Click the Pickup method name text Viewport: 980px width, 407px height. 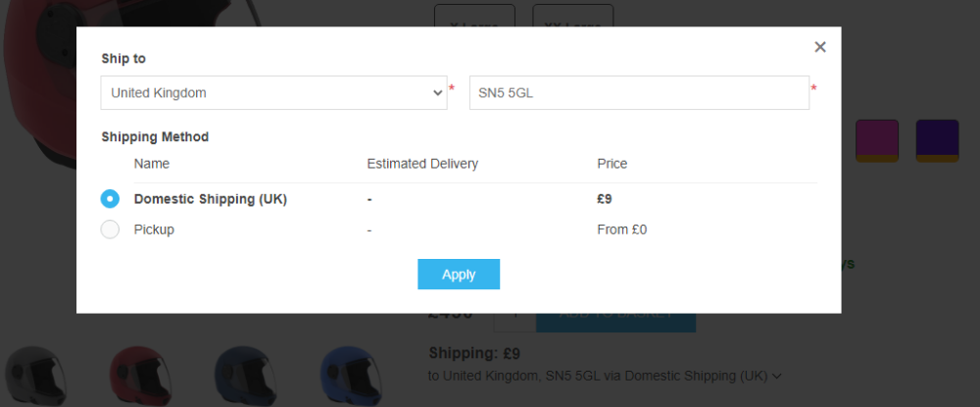pyautogui.click(x=154, y=229)
